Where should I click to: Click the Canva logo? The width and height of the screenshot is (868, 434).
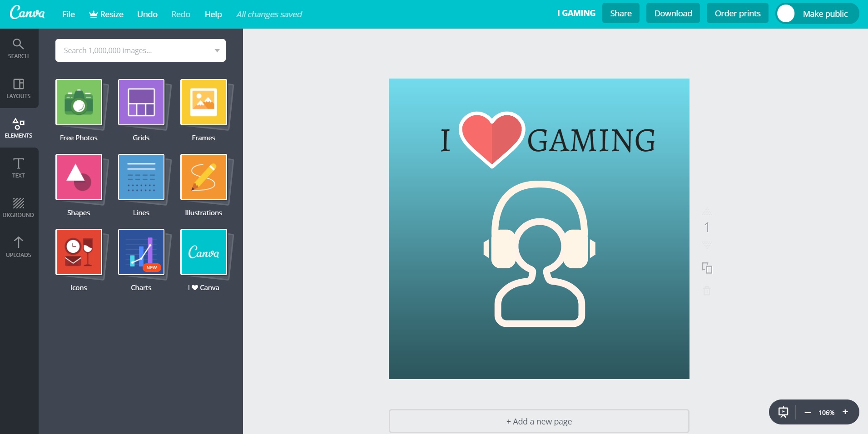tap(28, 13)
